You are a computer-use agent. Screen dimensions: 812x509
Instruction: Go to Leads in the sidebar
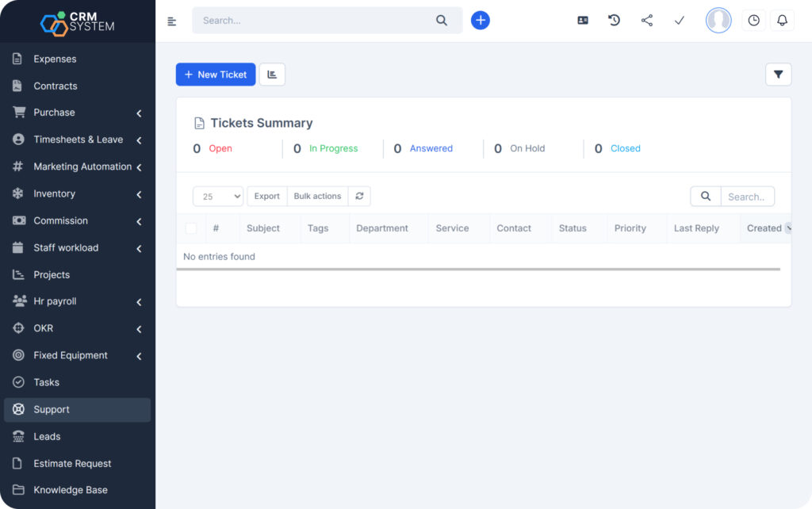click(x=47, y=436)
